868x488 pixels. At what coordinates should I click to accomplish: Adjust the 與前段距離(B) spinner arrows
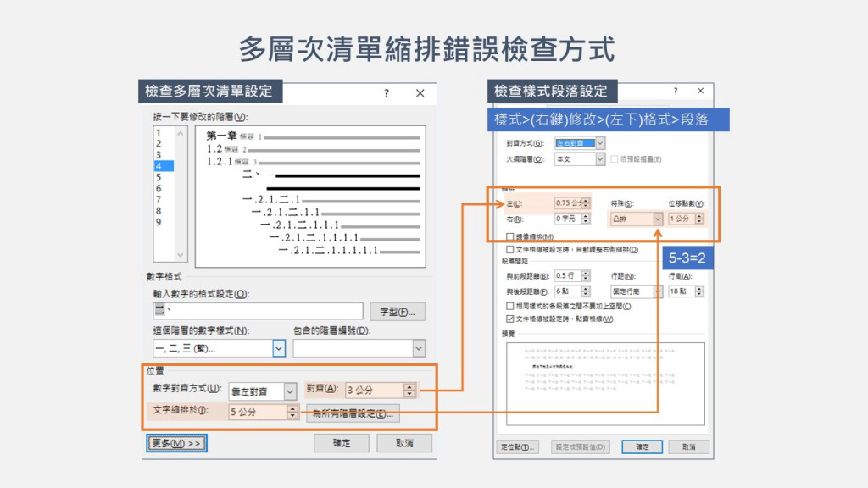click(x=586, y=275)
